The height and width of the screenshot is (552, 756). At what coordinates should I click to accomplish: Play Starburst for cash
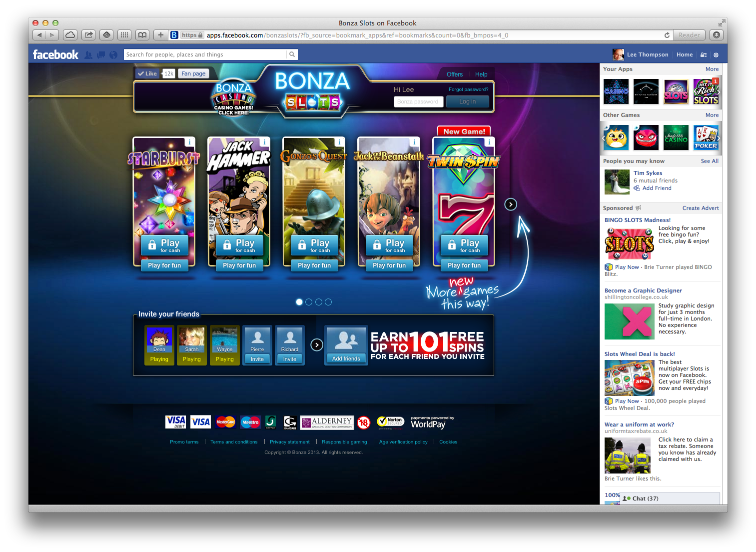pyautogui.click(x=164, y=245)
